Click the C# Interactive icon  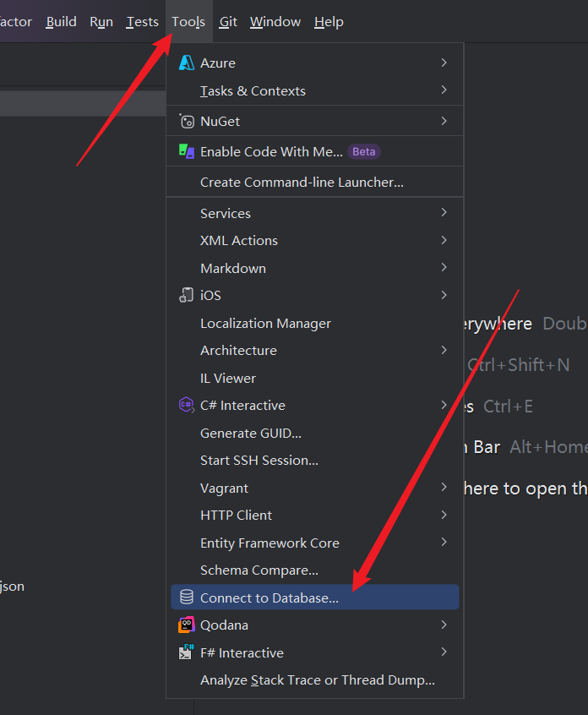187,405
